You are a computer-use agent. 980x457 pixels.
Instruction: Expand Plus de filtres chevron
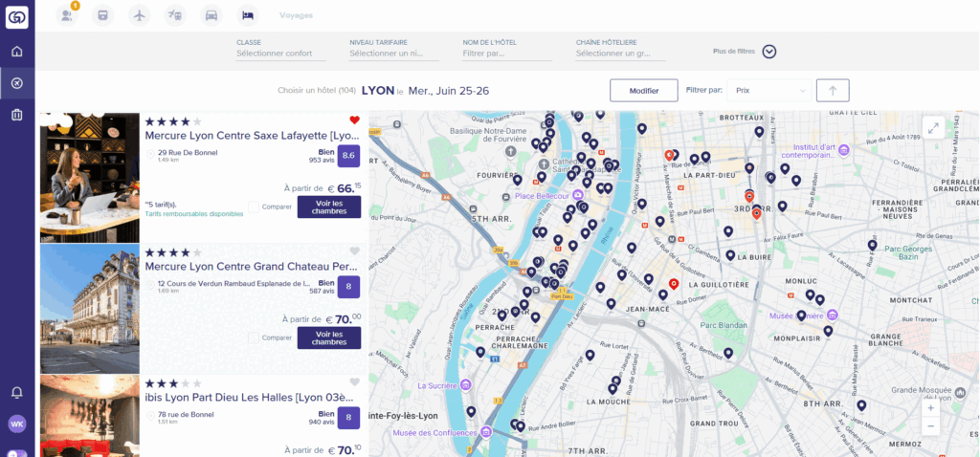click(768, 53)
